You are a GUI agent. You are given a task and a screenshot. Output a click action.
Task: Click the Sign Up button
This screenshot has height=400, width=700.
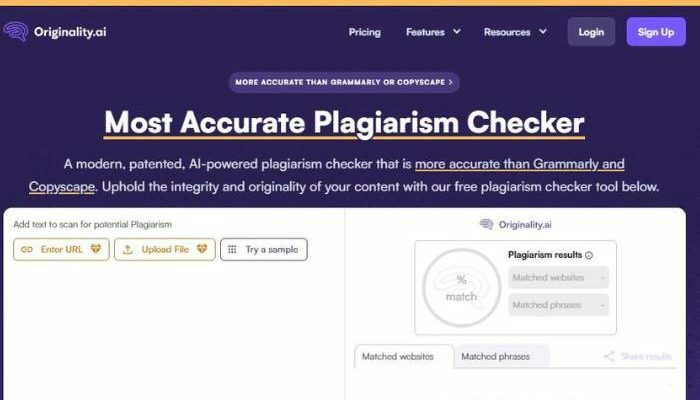coord(655,32)
